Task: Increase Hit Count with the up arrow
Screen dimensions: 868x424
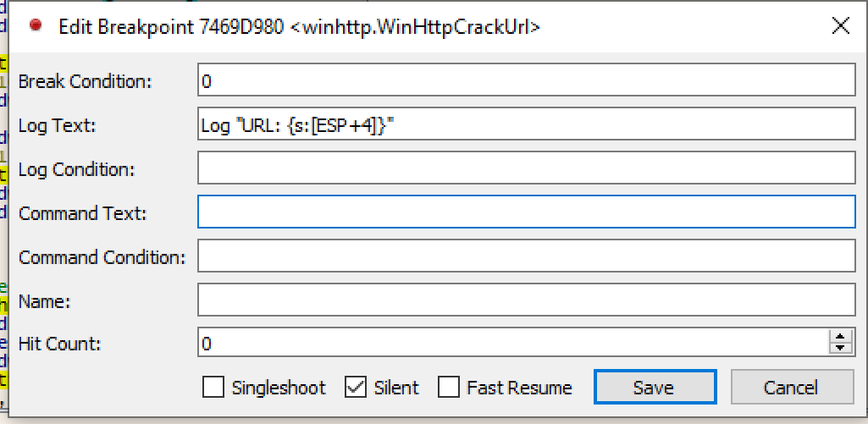Action: (x=840, y=338)
